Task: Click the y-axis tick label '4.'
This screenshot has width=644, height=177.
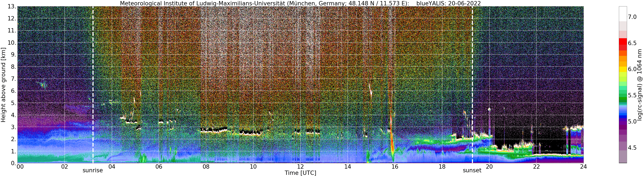Action: (13, 115)
